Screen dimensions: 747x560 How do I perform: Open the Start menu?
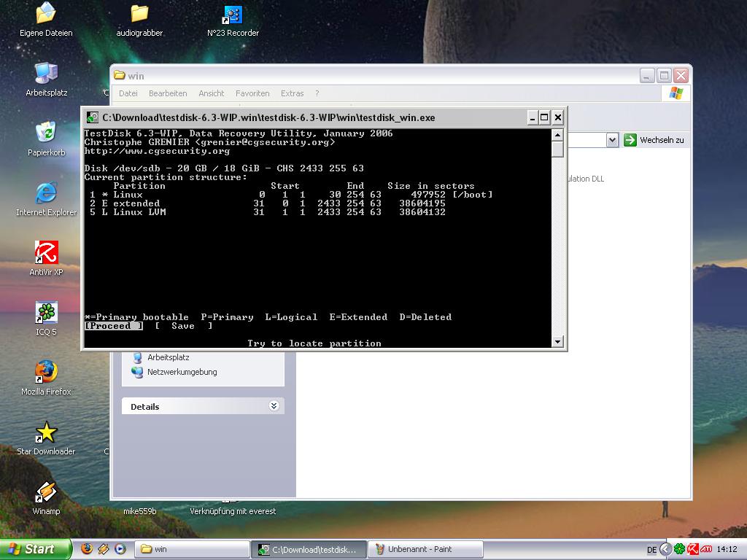(x=35, y=549)
